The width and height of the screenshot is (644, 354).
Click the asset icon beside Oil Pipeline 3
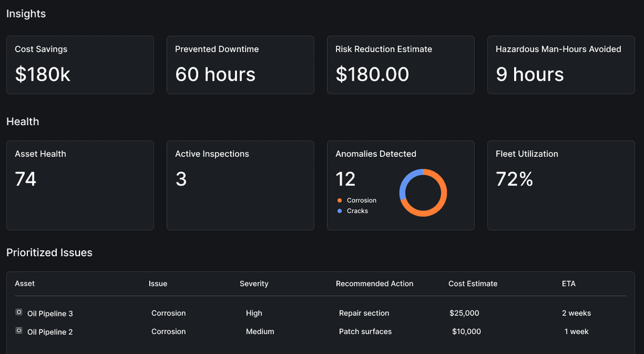tap(18, 313)
